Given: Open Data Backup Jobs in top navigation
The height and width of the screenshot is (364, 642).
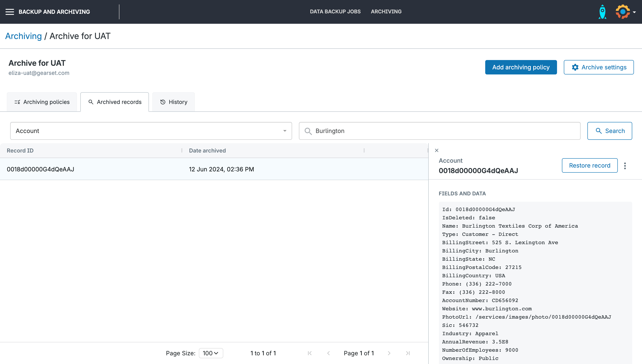Looking at the screenshot, I should [x=335, y=11].
